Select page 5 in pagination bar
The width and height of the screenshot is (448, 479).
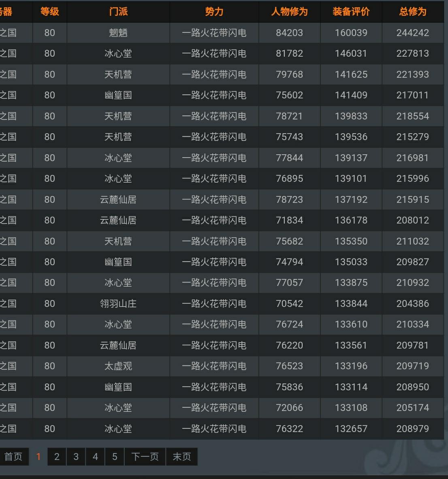(115, 457)
